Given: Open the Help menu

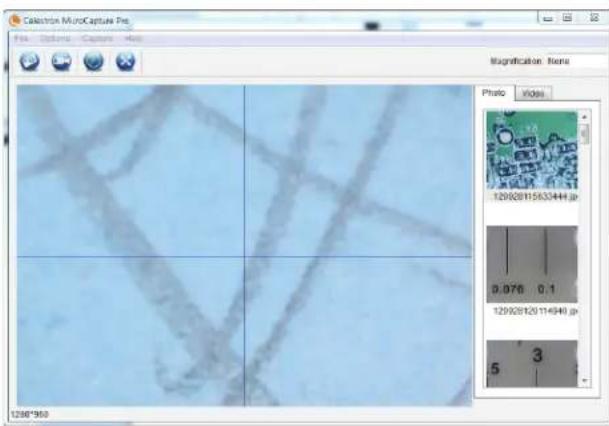Looking at the screenshot, I should click(x=133, y=38).
